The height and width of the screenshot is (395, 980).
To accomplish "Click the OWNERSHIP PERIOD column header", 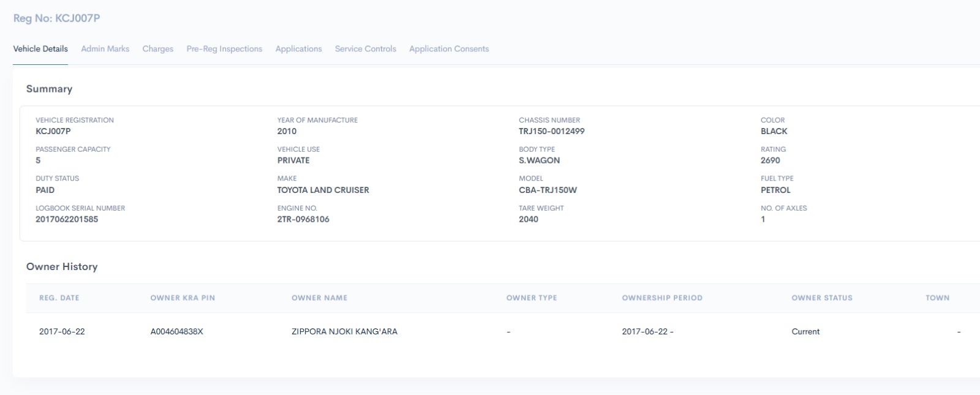I will [x=661, y=298].
